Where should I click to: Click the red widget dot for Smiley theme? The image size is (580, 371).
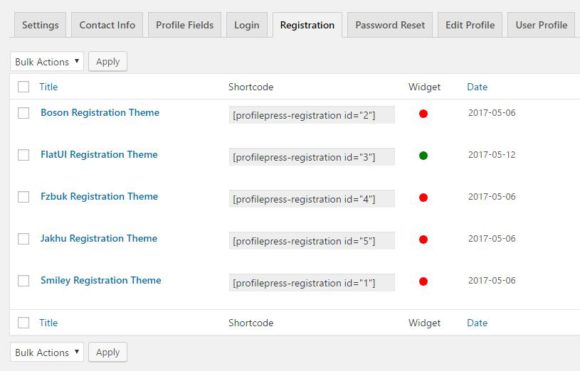click(423, 281)
